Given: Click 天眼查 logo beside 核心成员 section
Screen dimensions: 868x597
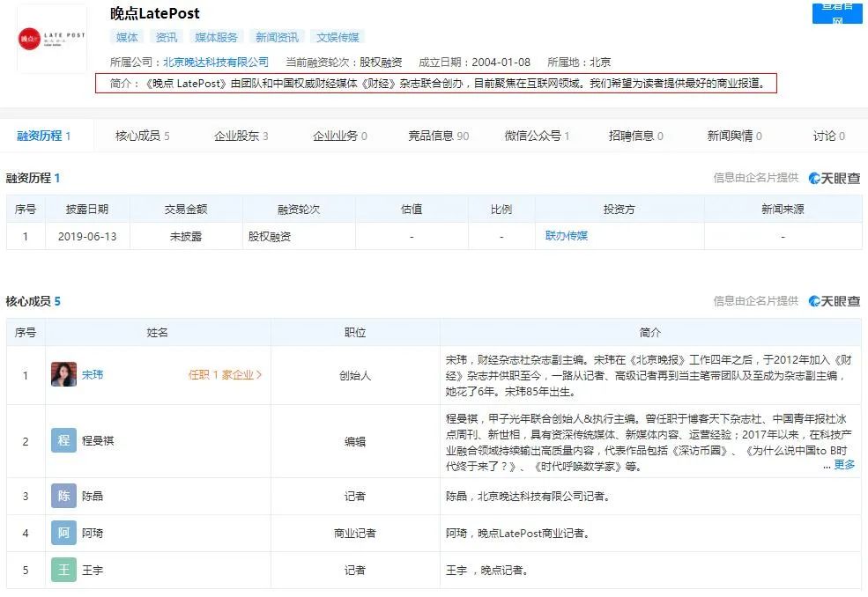Looking at the screenshot, I should point(835,301).
